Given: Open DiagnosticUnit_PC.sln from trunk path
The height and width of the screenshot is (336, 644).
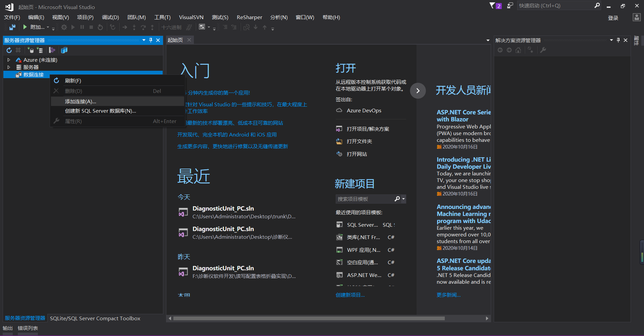Looking at the screenshot, I should [x=237, y=213].
